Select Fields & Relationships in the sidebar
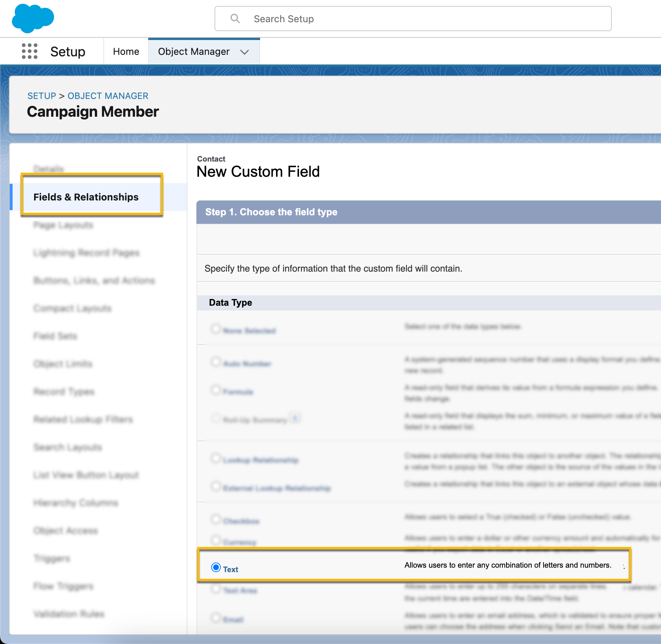 click(x=86, y=197)
